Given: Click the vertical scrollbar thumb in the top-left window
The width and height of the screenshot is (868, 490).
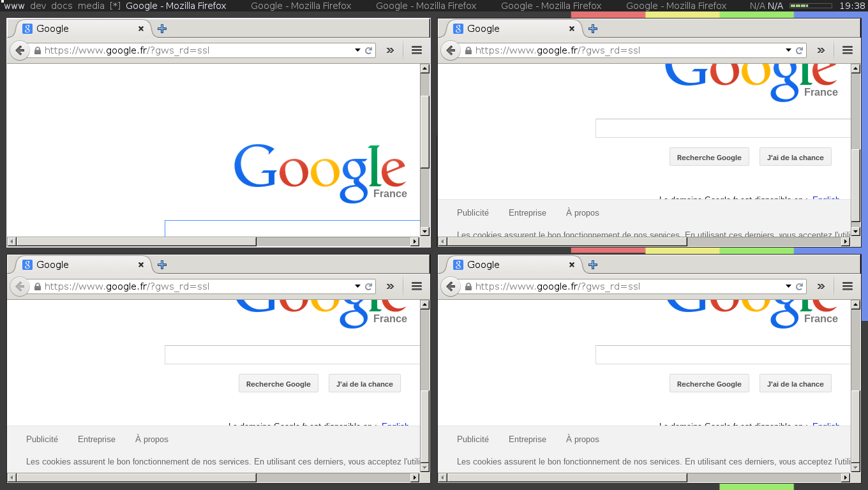Looking at the screenshot, I should (x=425, y=131).
